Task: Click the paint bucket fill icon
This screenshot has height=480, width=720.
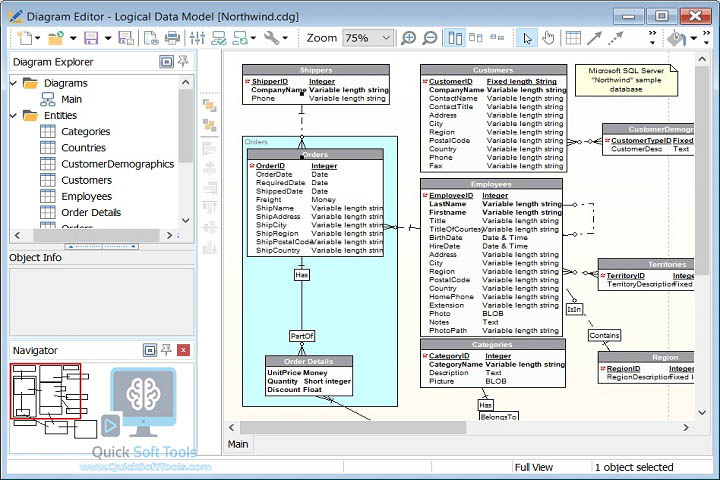Action: coord(676,38)
